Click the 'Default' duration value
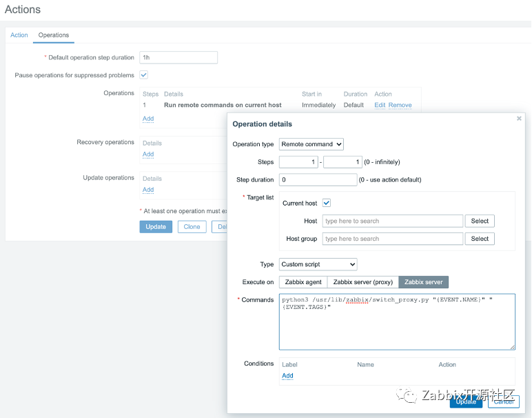Viewport: 532px width, 418px height. pyautogui.click(x=354, y=105)
